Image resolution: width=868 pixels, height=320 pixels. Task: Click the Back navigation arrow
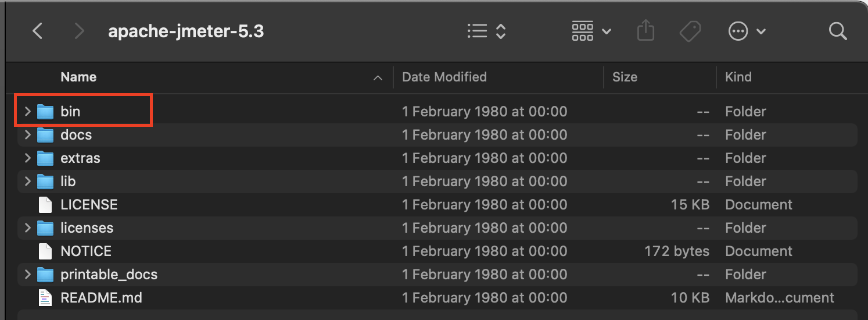(x=38, y=31)
